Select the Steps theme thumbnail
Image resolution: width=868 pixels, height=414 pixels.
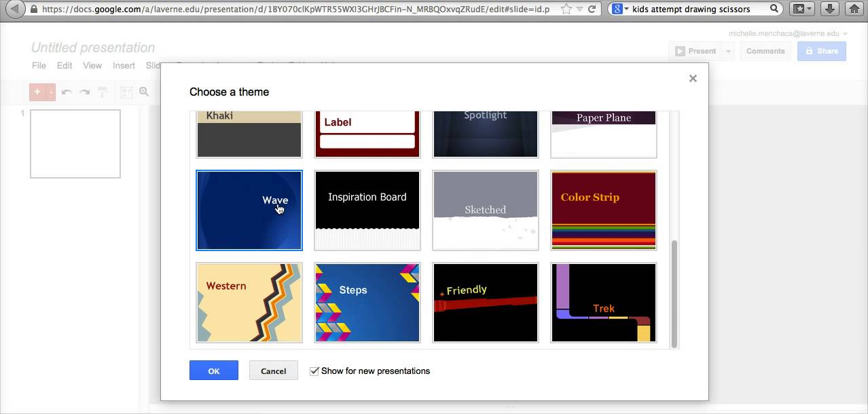(367, 303)
